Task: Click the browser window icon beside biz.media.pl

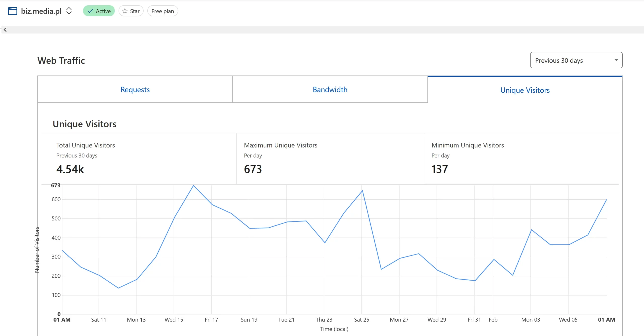Action: (13, 11)
